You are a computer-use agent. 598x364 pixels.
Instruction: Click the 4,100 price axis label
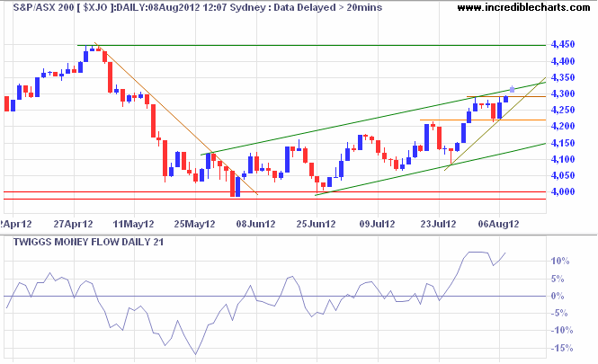click(x=563, y=159)
